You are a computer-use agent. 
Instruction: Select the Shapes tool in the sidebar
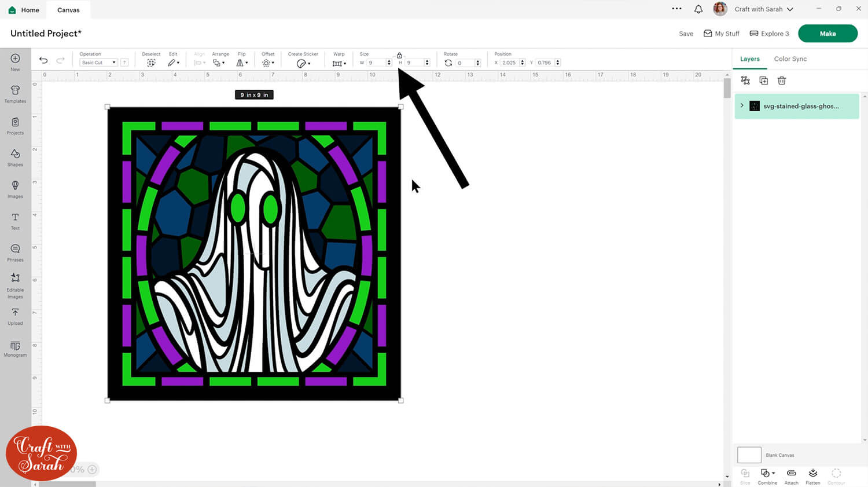click(x=15, y=157)
